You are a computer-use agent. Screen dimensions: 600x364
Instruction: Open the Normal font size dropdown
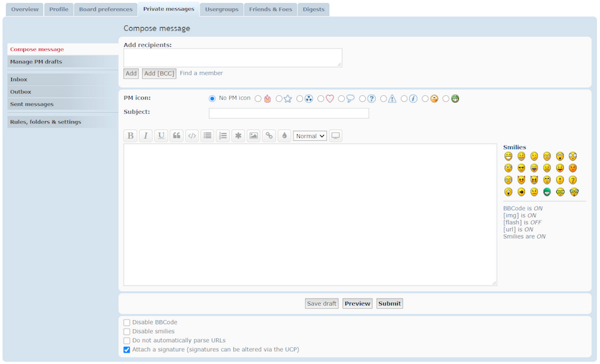click(310, 135)
